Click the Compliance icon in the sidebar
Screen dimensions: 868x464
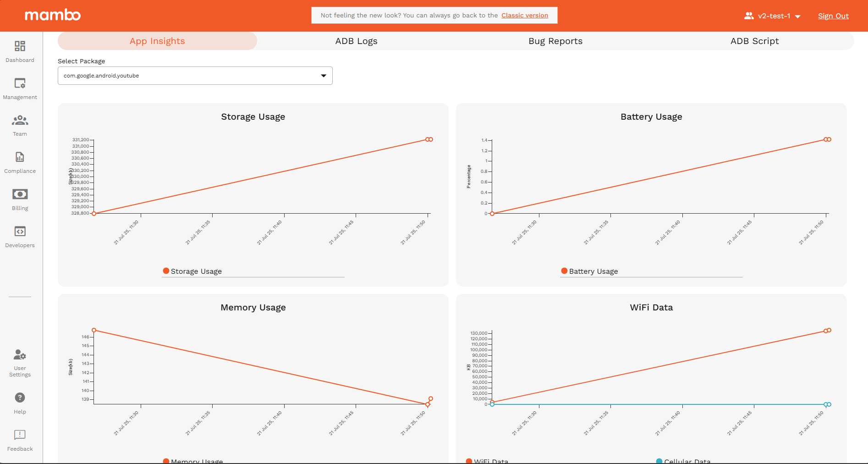pyautogui.click(x=20, y=162)
